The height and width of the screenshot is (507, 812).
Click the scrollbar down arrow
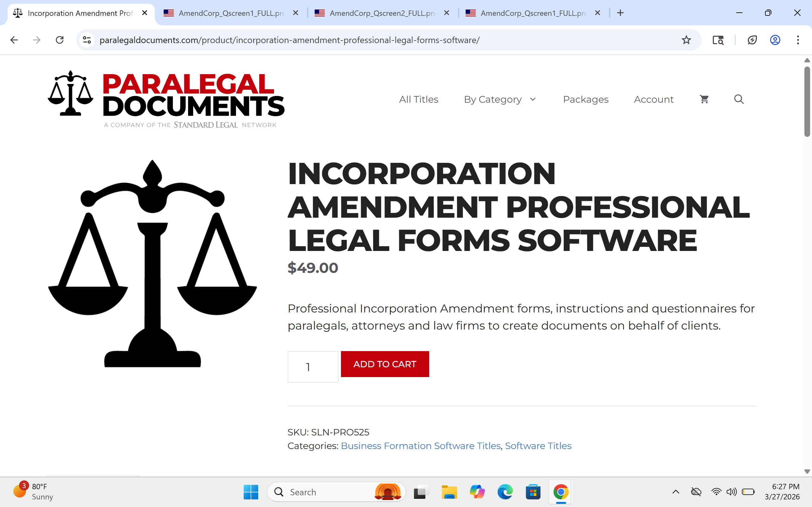tap(807, 471)
